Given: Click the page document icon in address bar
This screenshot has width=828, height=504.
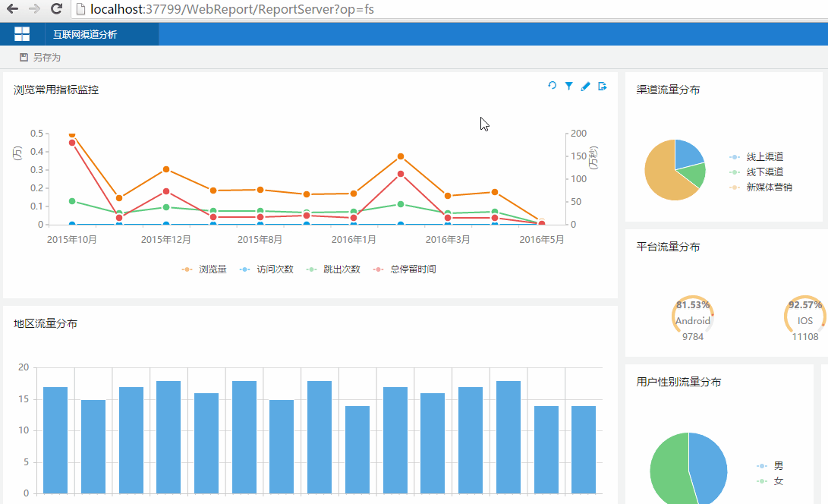Looking at the screenshot, I should click(x=80, y=9).
